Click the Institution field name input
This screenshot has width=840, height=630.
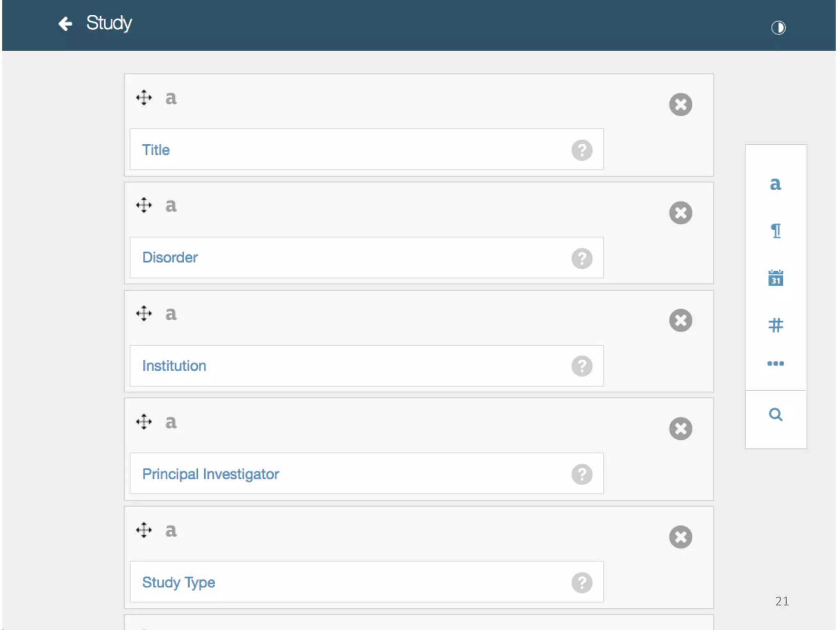349,366
